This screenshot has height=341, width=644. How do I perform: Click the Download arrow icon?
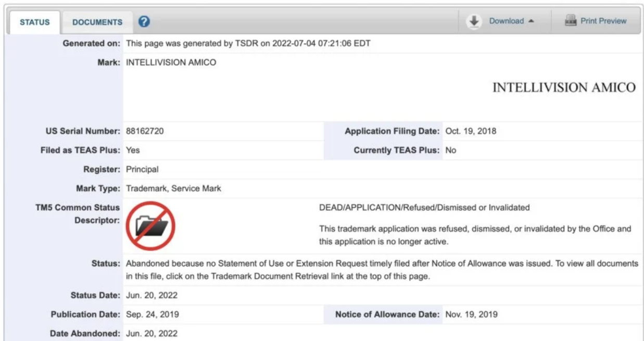click(x=474, y=21)
